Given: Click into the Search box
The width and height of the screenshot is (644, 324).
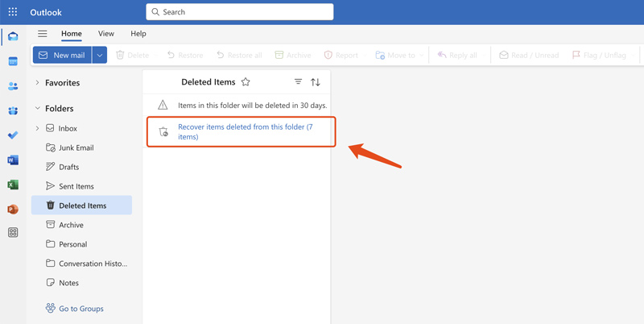Looking at the screenshot, I should [242, 12].
